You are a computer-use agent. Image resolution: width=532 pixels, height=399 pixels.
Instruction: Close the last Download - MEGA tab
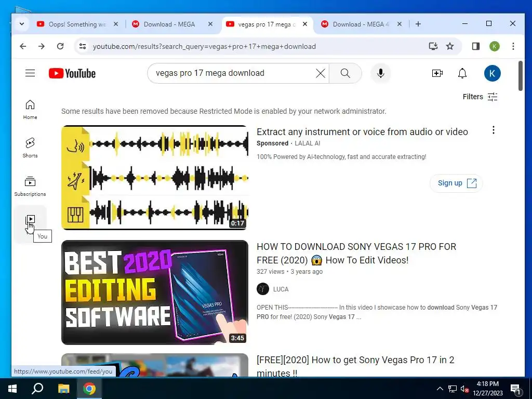pyautogui.click(x=400, y=24)
